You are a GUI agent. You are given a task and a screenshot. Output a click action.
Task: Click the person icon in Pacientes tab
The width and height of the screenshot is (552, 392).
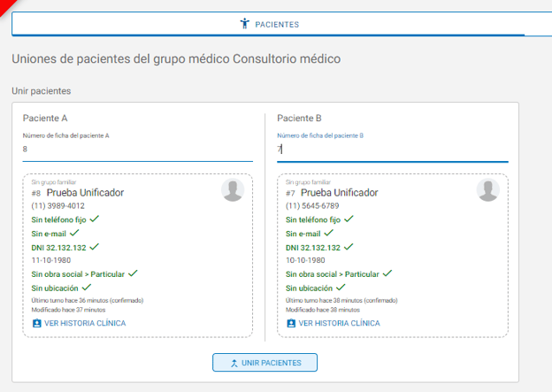[x=245, y=24]
